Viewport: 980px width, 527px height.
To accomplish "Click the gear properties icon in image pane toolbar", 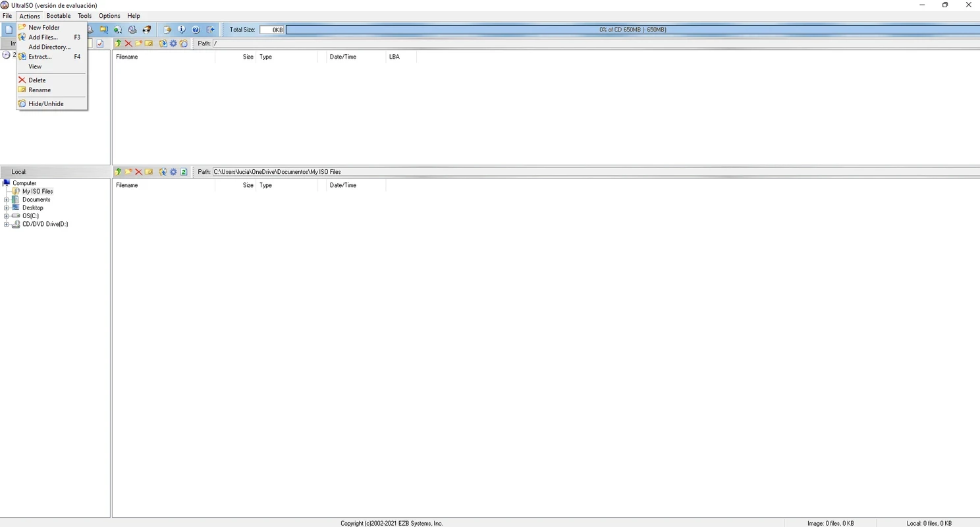I will point(173,43).
